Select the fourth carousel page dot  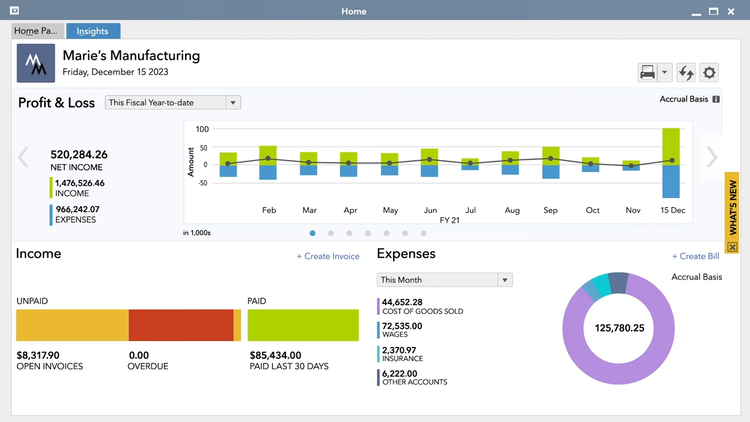click(368, 233)
